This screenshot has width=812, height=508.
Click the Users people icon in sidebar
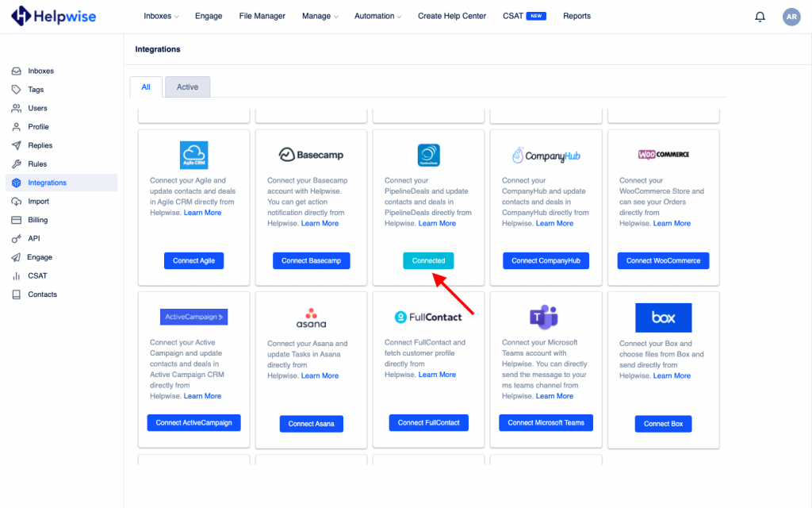click(17, 108)
